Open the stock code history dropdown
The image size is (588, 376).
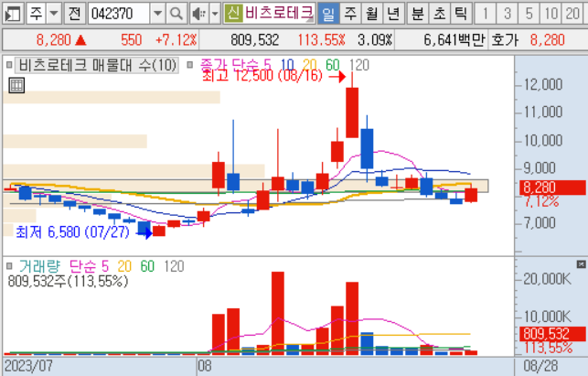pos(157,14)
